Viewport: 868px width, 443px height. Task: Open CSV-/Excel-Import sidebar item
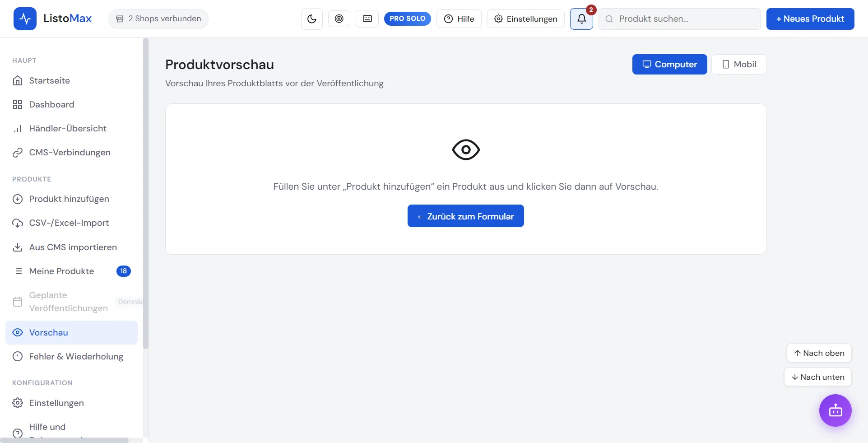71,223
